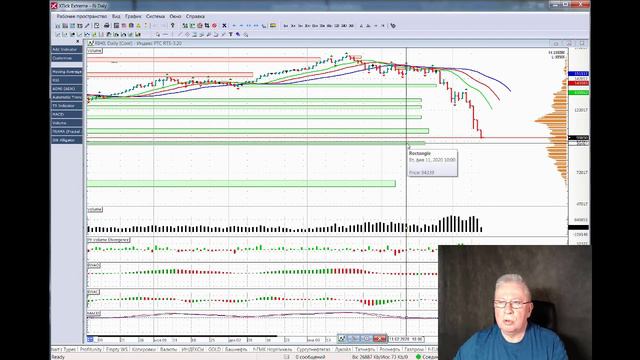640x360 pixels.
Task: Open the Сургутнефтегаз workspace tab
Action: click(313, 350)
